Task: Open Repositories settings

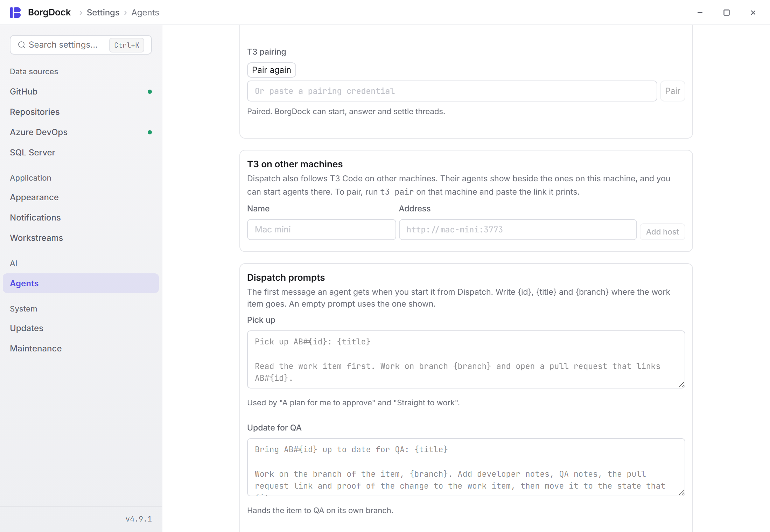Action: pyautogui.click(x=81, y=112)
